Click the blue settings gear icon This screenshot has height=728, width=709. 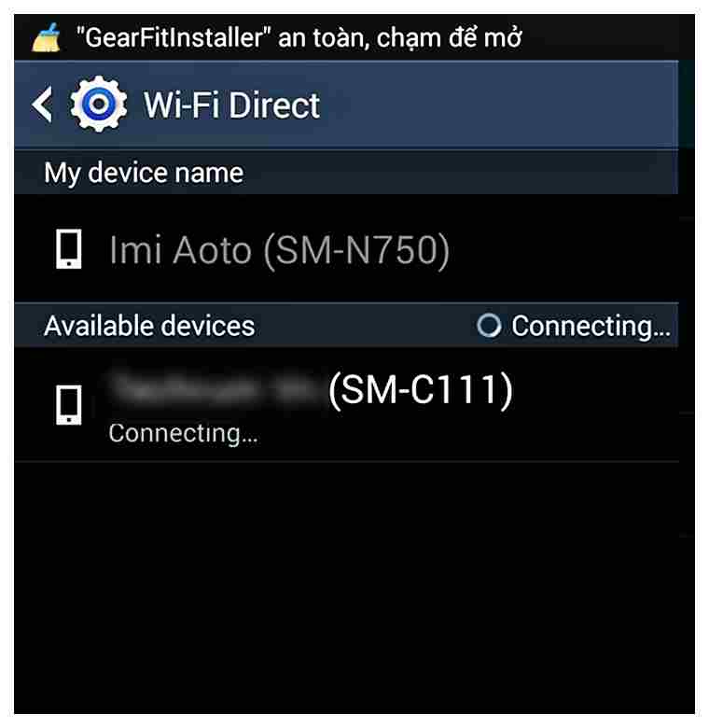[98, 104]
